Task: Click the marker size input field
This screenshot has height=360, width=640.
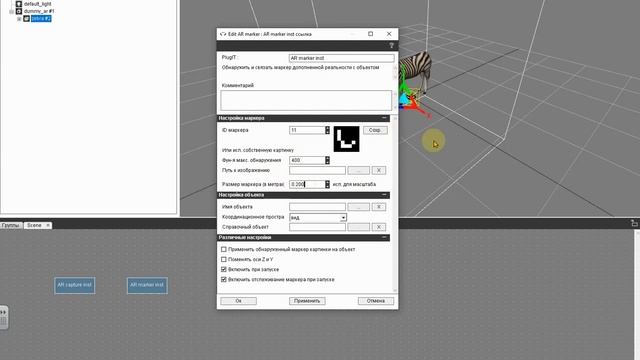Action: coord(307,184)
